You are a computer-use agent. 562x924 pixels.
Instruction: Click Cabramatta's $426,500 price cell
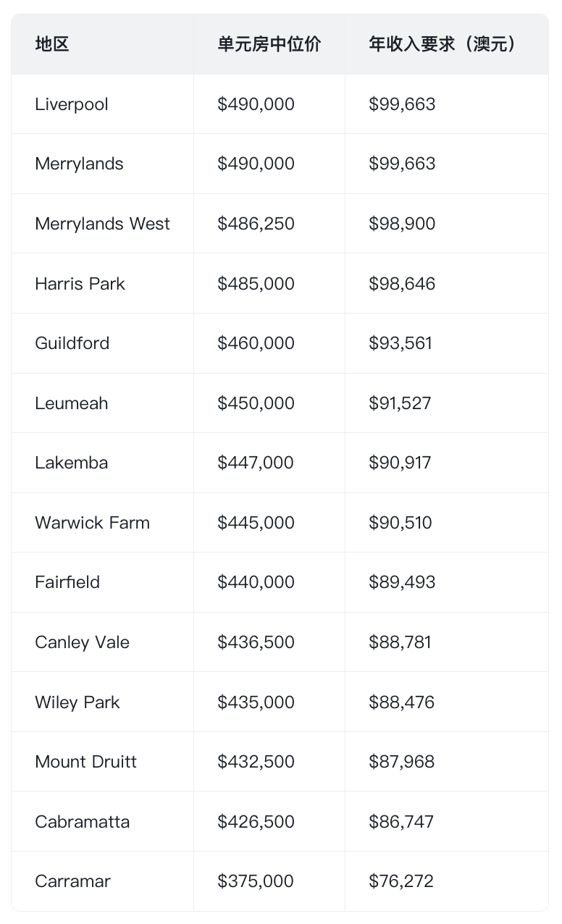[256, 822]
